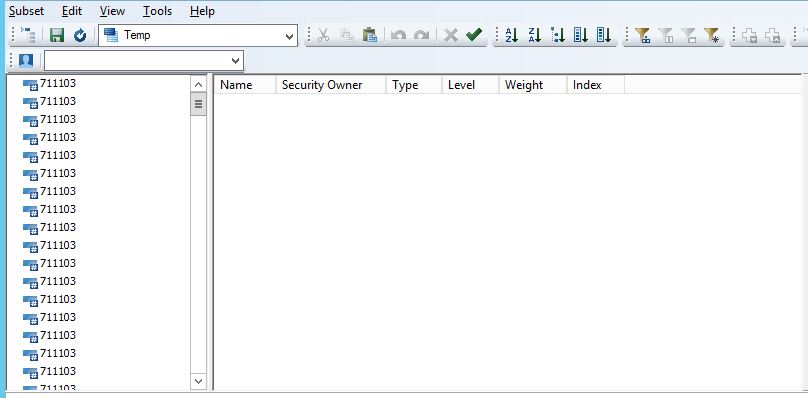This screenshot has width=808, height=398.
Task: Sort by index ascending icon
Action: (581, 35)
